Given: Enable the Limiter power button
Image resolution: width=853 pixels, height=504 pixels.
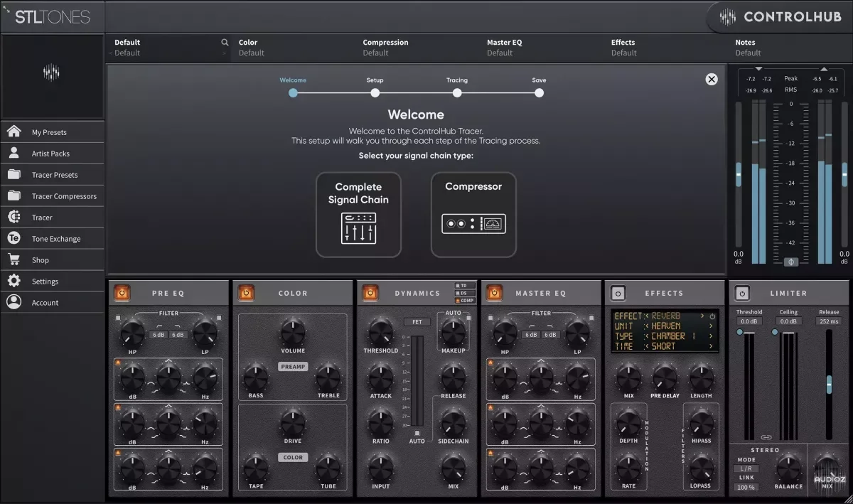Looking at the screenshot, I should (742, 292).
